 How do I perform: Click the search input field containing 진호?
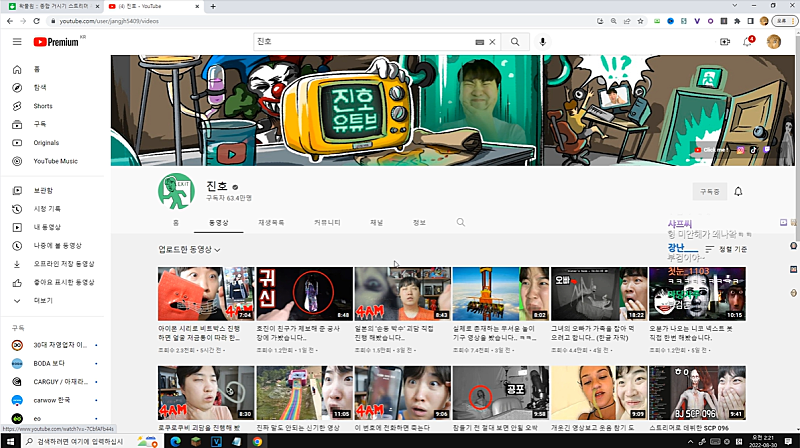coord(365,42)
